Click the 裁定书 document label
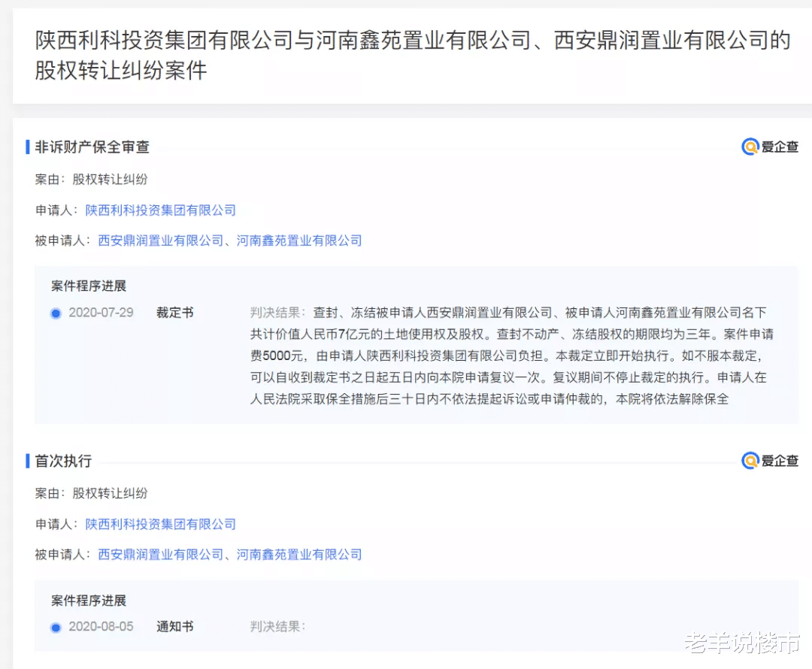 click(x=175, y=313)
